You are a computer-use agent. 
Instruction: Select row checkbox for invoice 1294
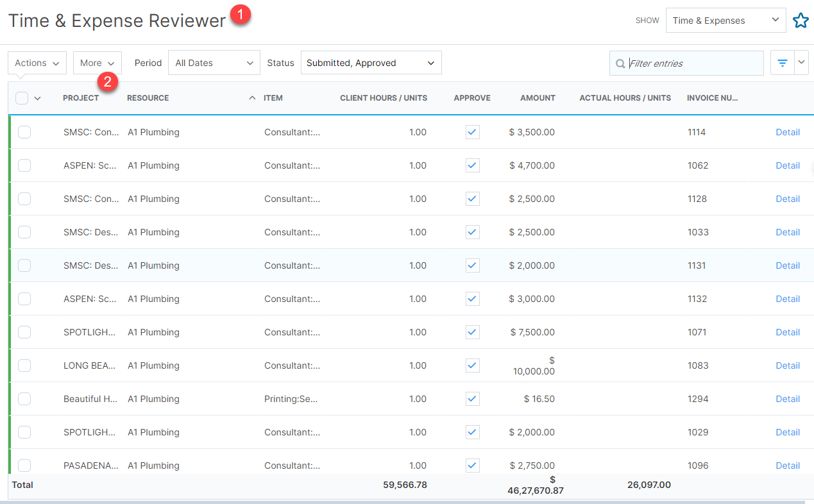tap(24, 399)
